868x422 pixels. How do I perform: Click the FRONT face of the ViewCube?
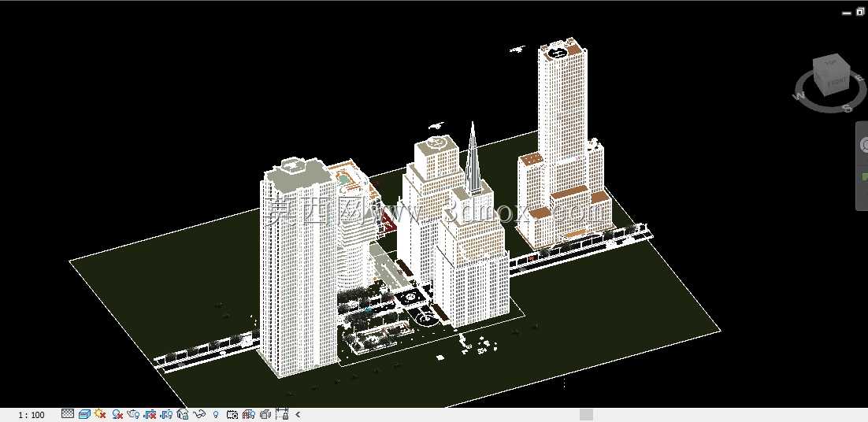pos(836,83)
